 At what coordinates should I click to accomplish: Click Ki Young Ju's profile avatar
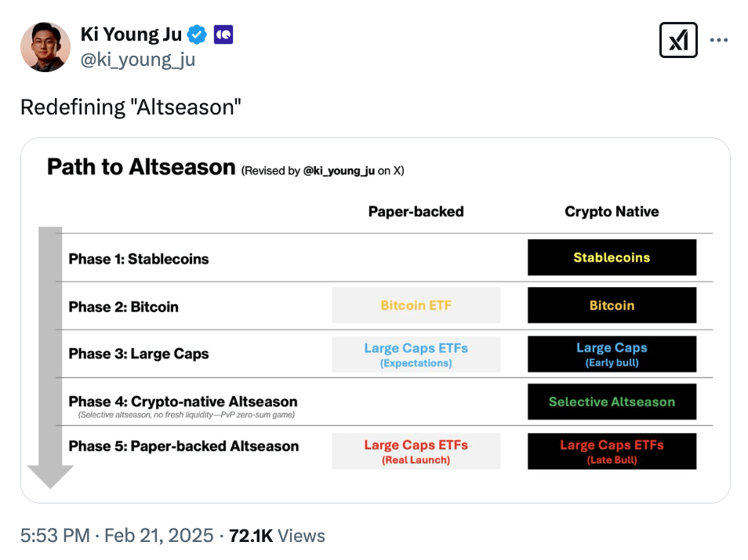coord(45,47)
